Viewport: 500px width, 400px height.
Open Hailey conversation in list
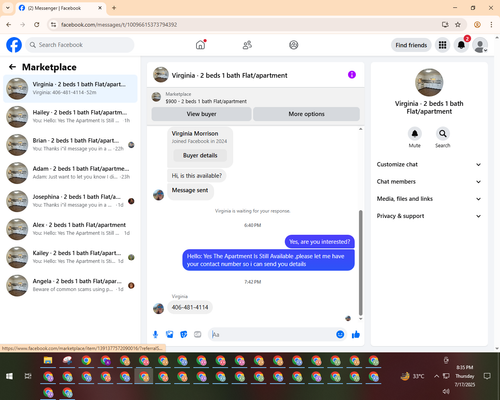click(x=70, y=117)
